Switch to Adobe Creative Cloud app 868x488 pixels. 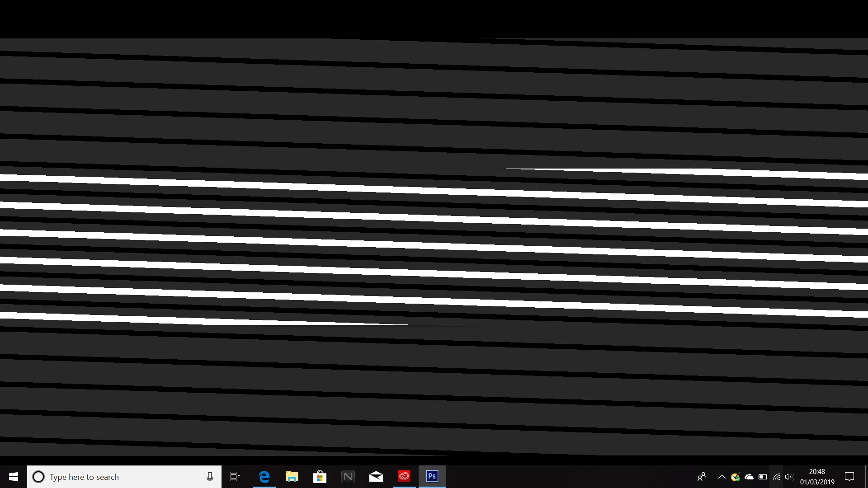click(404, 476)
